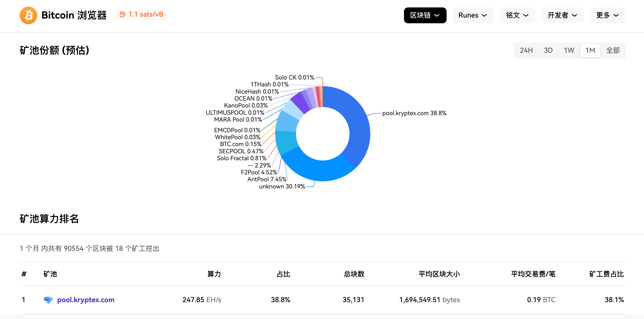Screen dimensions: 644x319
Task: Click the gas fee pump icon
Action: point(122,15)
